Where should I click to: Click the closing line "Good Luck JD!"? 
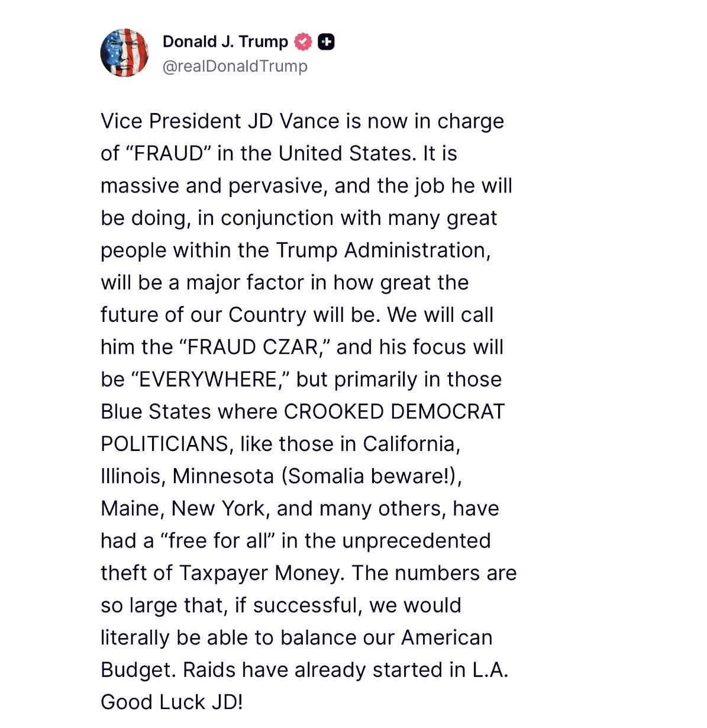click(x=172, y=702)
